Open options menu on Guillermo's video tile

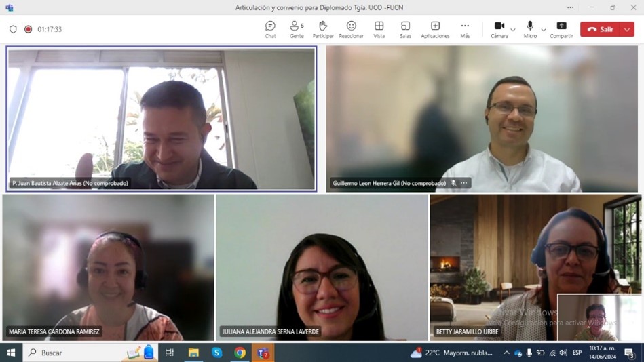(464, 183)
